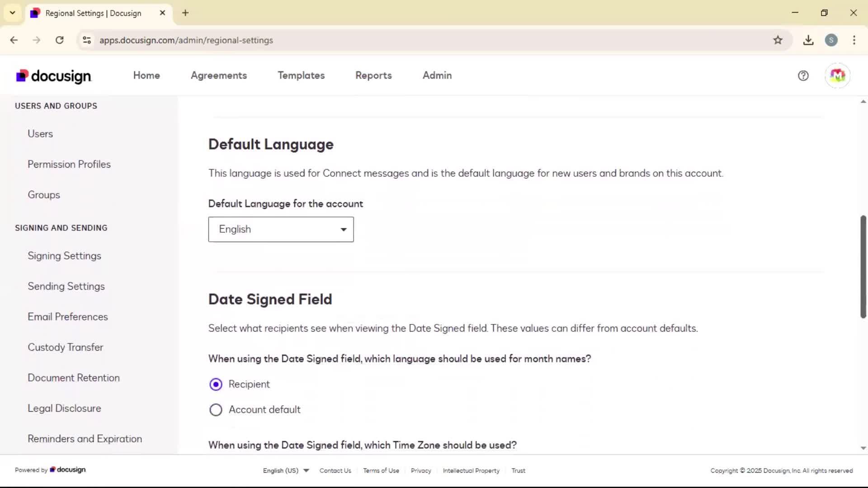The height and width of the screenshot is (488, 868).
Task: Restore down the browser window
Action: tap(824, 13)
